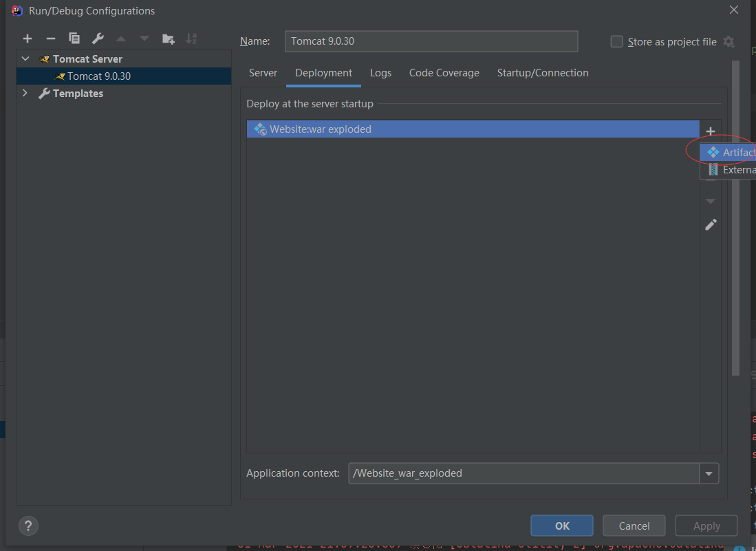This screenshot has height=551, width=756.
Task: Collapse the Tomcat Server tree node
Action: tap(25, 58)
